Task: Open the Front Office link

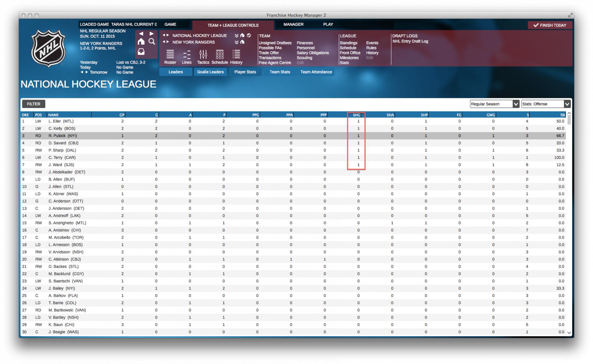Action: pos(350,53)
